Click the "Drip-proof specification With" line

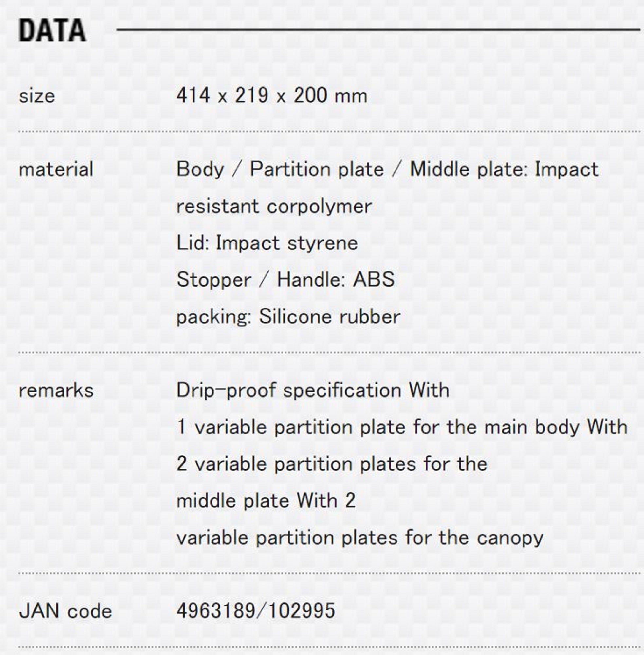(313, 390)
